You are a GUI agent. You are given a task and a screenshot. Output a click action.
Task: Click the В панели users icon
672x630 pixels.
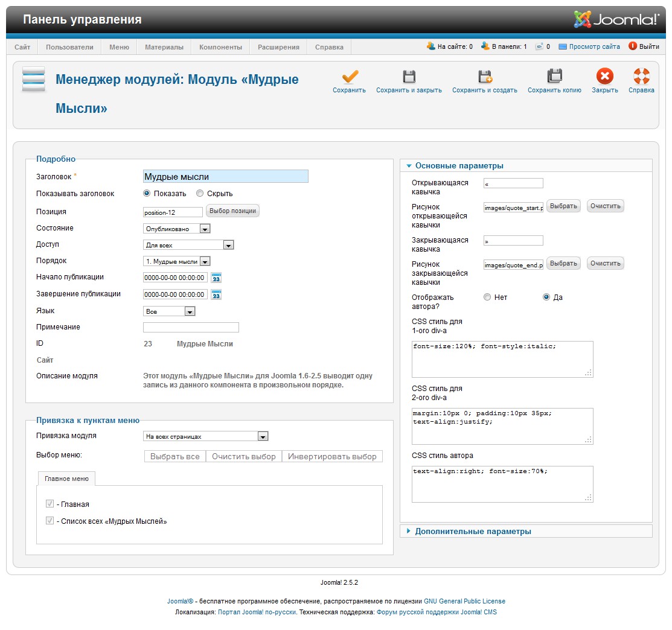pos(485,46)
